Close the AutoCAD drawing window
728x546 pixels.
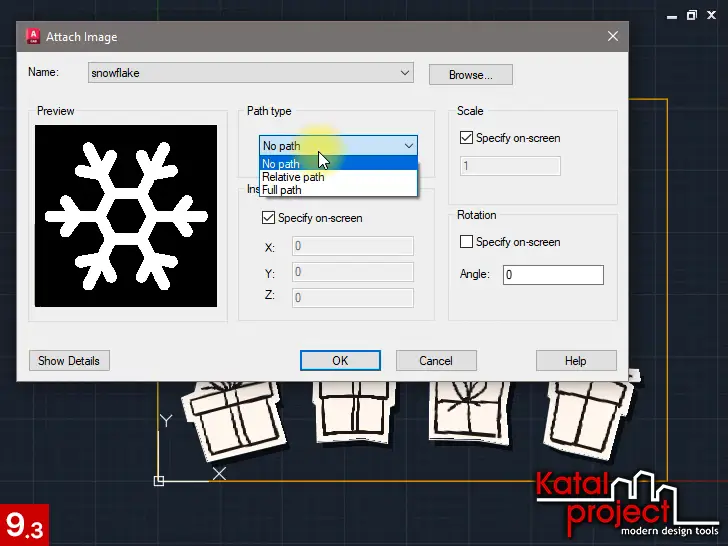point(711,15)
